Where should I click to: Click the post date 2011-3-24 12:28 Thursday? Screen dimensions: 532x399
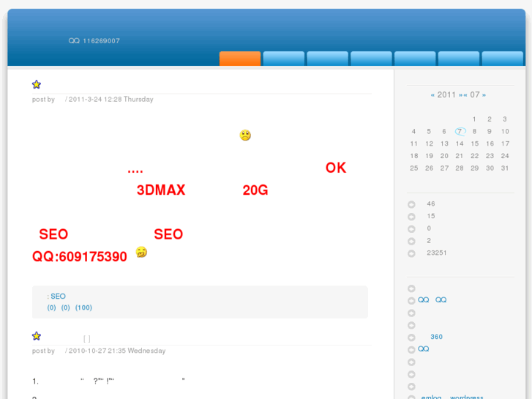point(111,99)
